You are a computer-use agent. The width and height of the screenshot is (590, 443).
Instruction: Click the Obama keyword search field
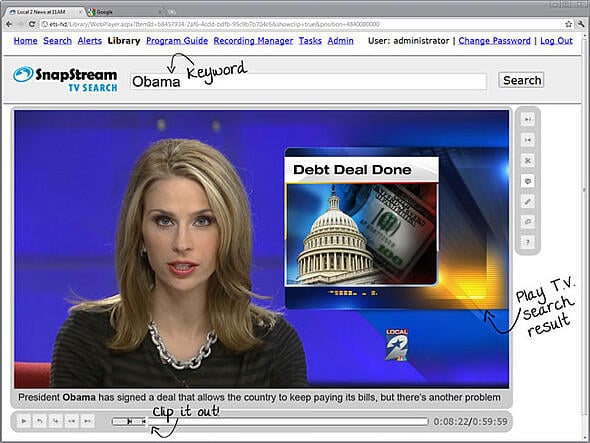pyautogui.click(x=308, y=81)
